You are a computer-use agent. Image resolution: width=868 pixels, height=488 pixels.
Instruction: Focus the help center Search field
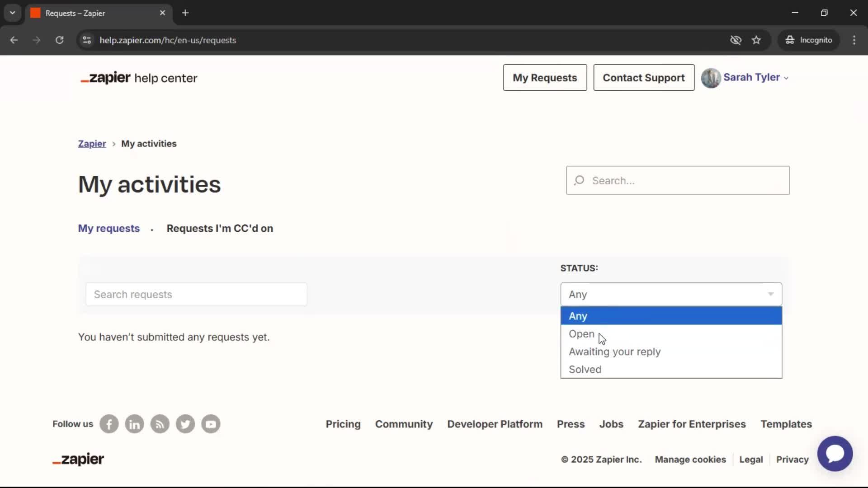(x=678, y=180)
